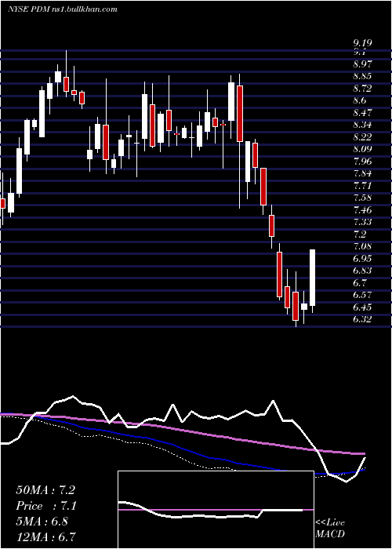Select the 7.33 price axis label
The width and height of the screenshot is (392, 549).
pyautogui.click(x=362, y=222)
